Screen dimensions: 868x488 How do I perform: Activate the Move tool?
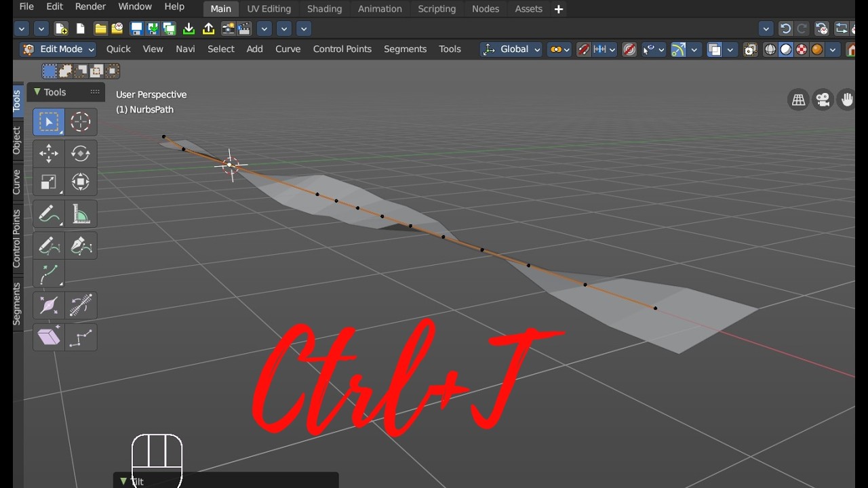pyautogui.click(x=49, y=153)
